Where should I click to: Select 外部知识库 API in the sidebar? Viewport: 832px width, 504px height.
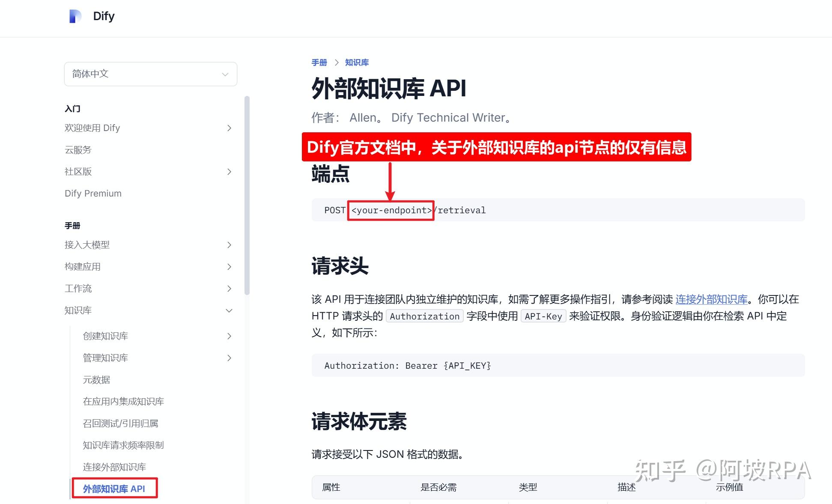pos(114,489)
